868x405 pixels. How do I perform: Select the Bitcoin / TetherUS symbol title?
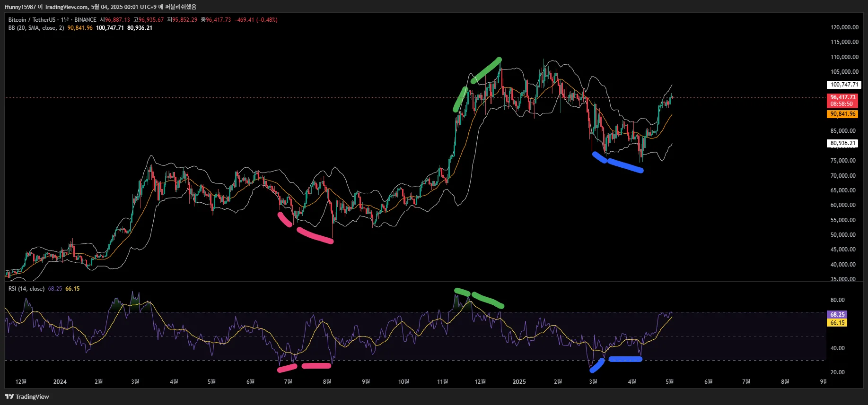(31, 20)
